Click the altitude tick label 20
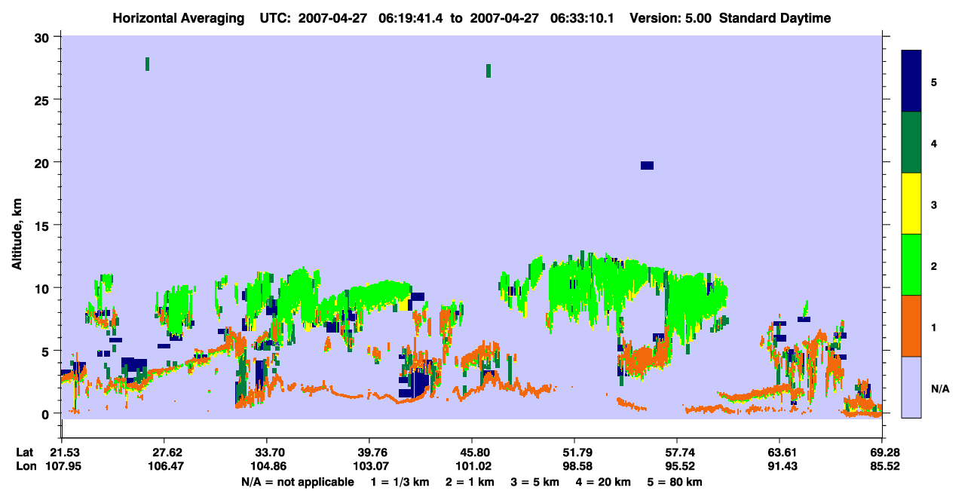Image resolution: width=980 pixels, height=503 pixels. pyautogui.click(x=44, y=162)
